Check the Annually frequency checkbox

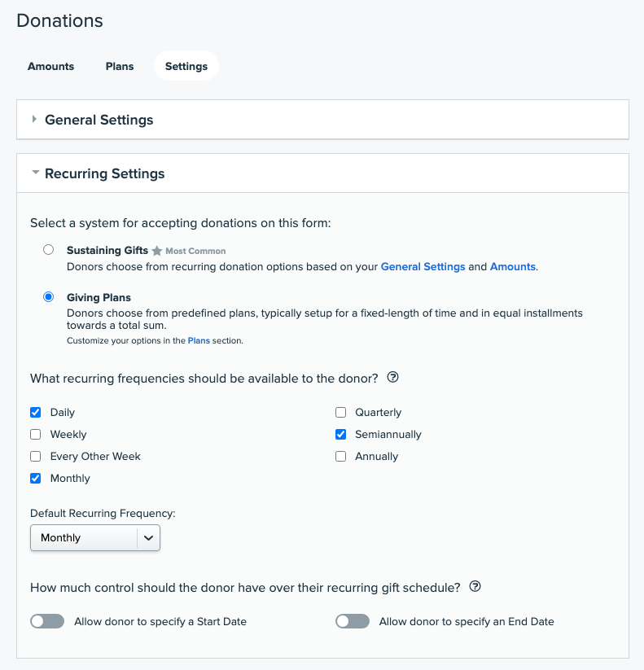click(x=340, y=457)
